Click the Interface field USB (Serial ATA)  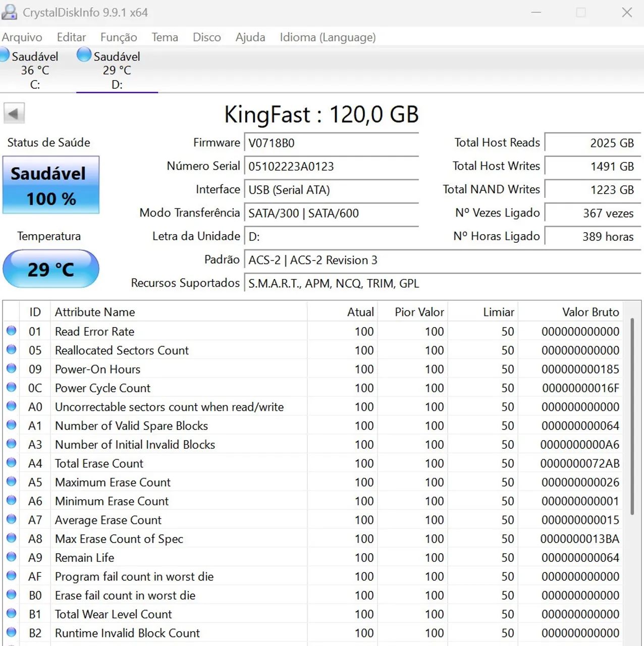coord(332,190)
